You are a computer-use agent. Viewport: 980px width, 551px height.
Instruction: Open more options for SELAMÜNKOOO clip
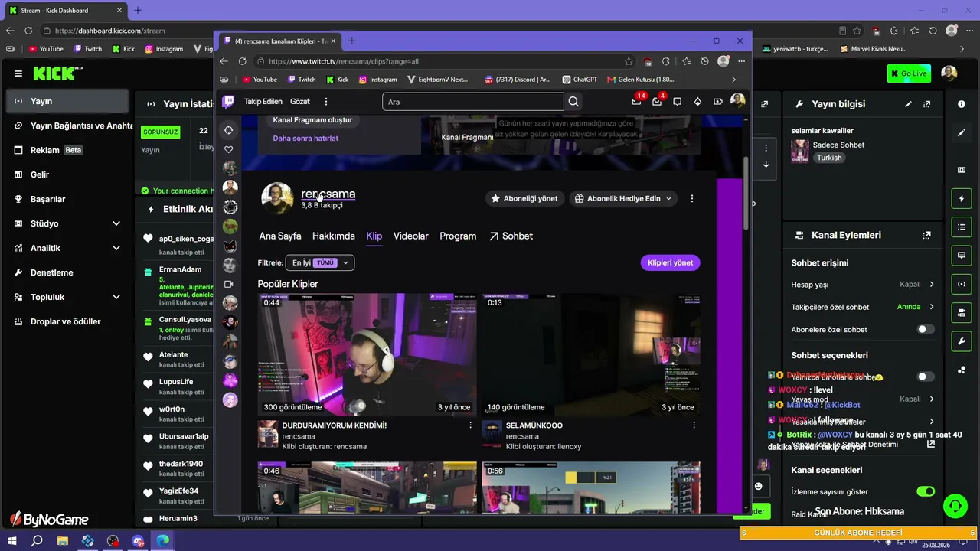coord(694,425)
